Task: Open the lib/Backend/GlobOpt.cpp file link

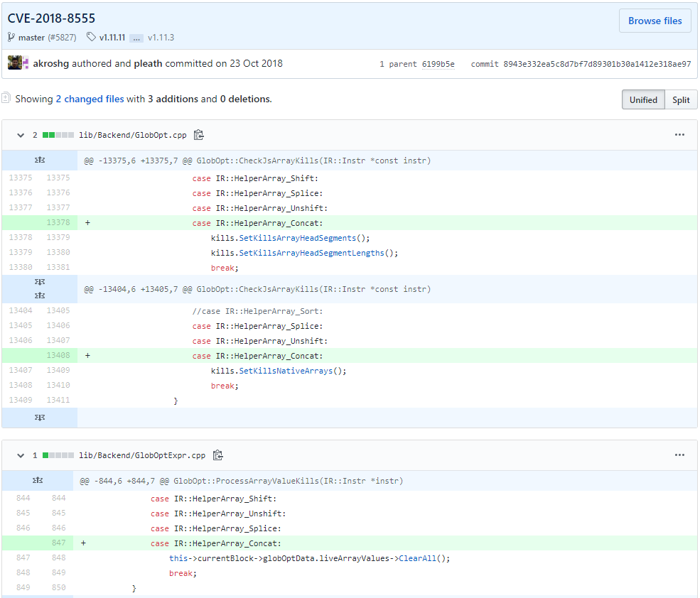Action: [133, 135]
